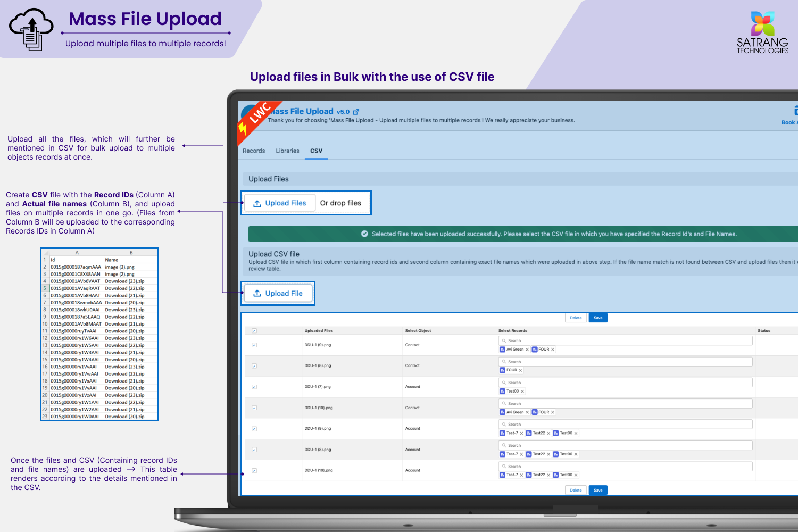Click Account in the DDU-1 (7).png row
The height and width of the screenshot is (532, 798).
(413, 387)
